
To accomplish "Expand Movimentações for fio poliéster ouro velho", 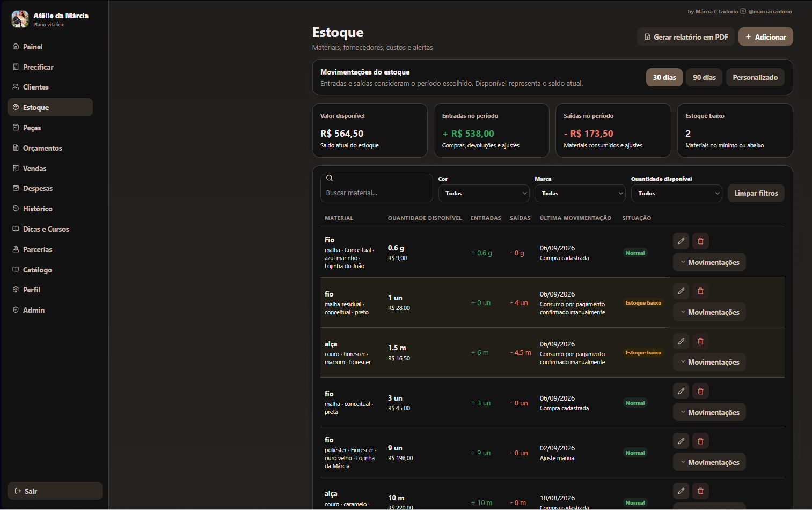I will [709, 462].
